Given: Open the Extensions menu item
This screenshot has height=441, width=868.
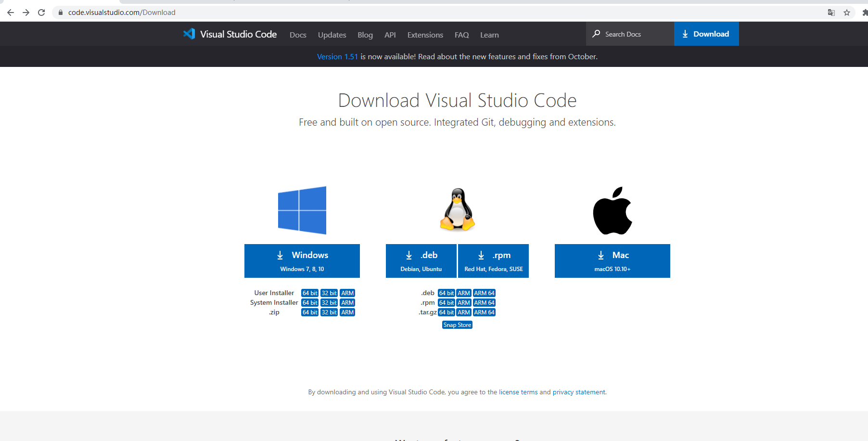Looking at the screenshot, I should pyautogui.click(x=425, y=35).
